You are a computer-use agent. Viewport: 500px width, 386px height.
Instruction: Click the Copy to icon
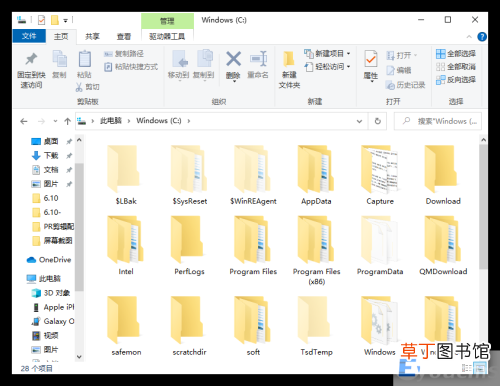(x=204, y=59)
